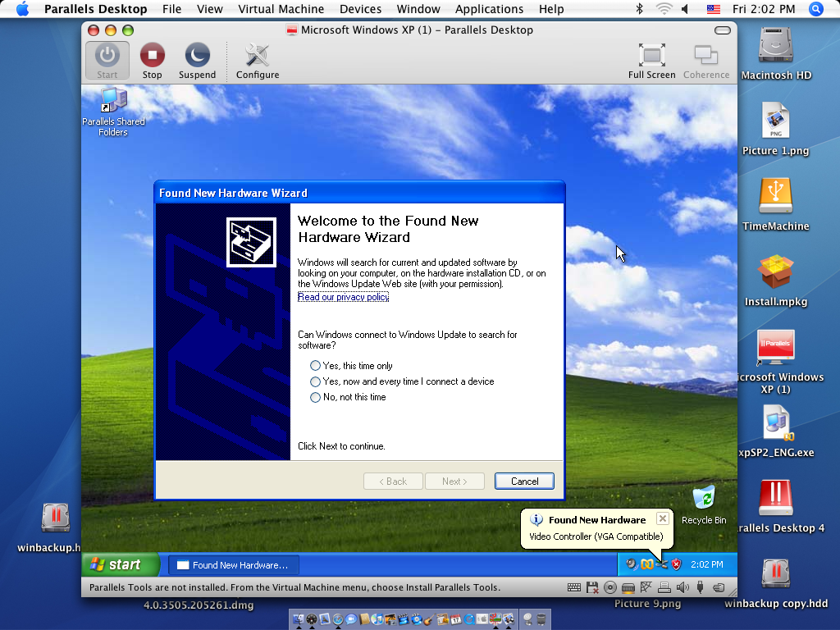The height and width of the screenshot is (630, 840).
Task: Click the CD/DVD drive status icon
Action: 609,587
